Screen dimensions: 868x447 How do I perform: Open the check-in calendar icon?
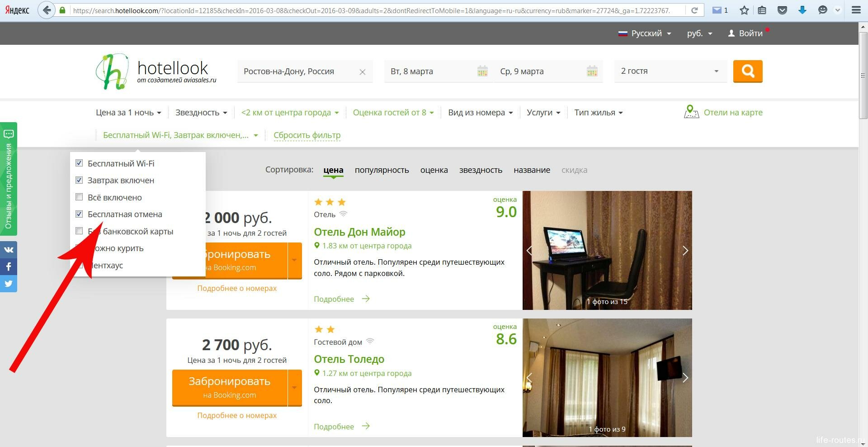pos(482,71)
